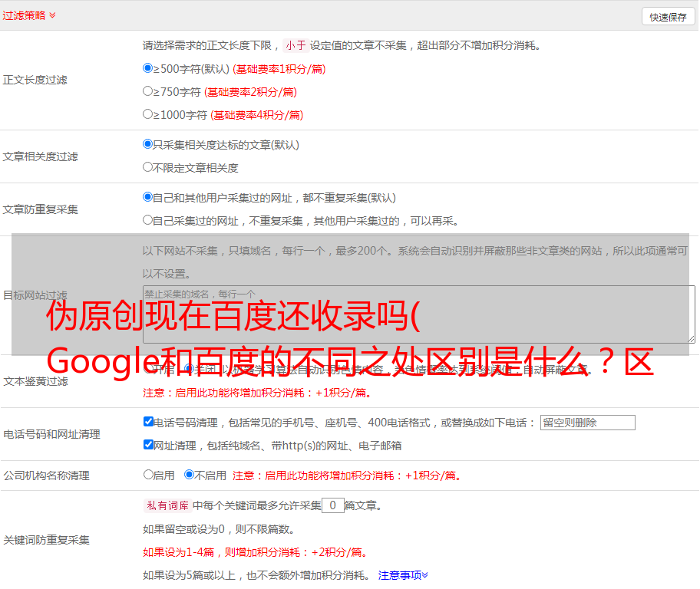Click the 快速保存 button
700x589 pixels.
[x=668, y=17]
